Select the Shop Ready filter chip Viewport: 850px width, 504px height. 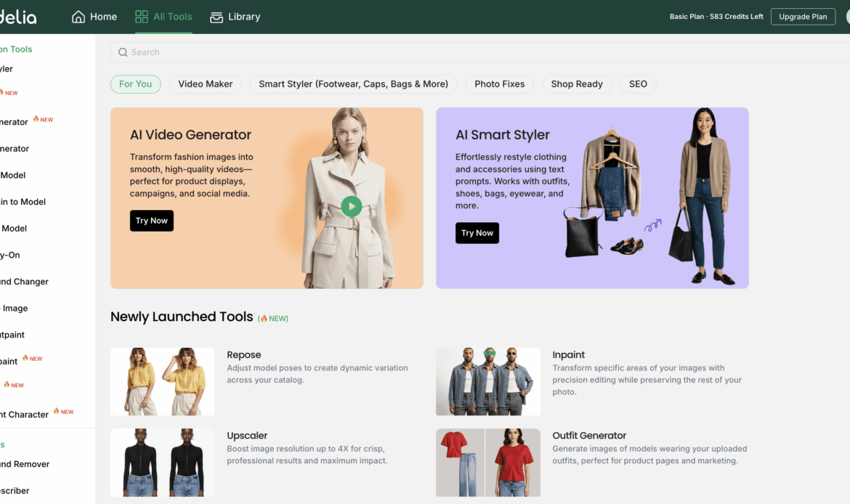[x=577, y=84]
